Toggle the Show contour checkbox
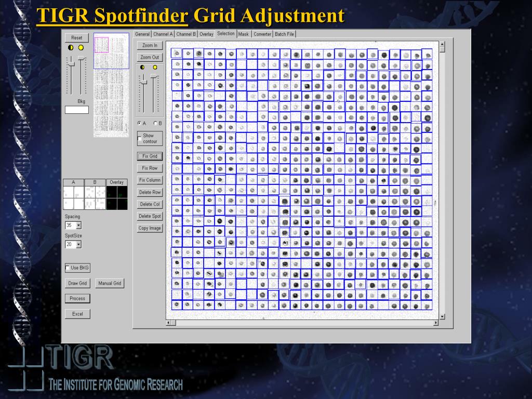Image resolution: width=532 pixels, height=399 pixels. [139, 138]
